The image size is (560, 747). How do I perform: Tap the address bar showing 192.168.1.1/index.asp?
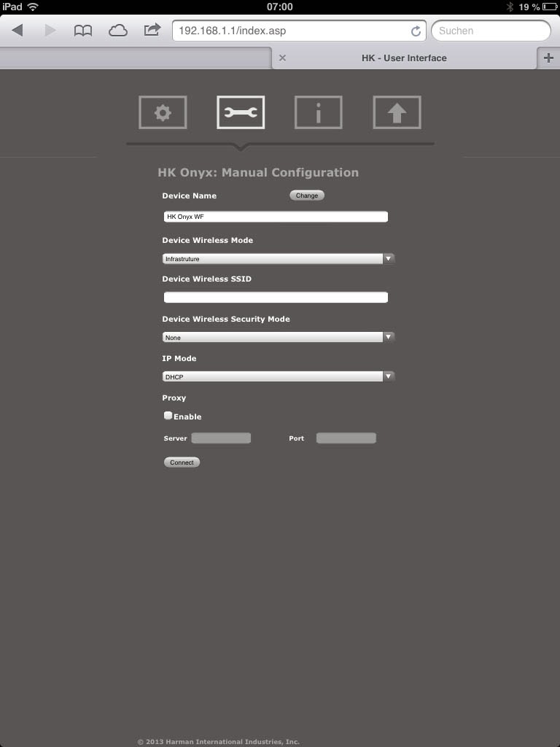tap(299, 31)
